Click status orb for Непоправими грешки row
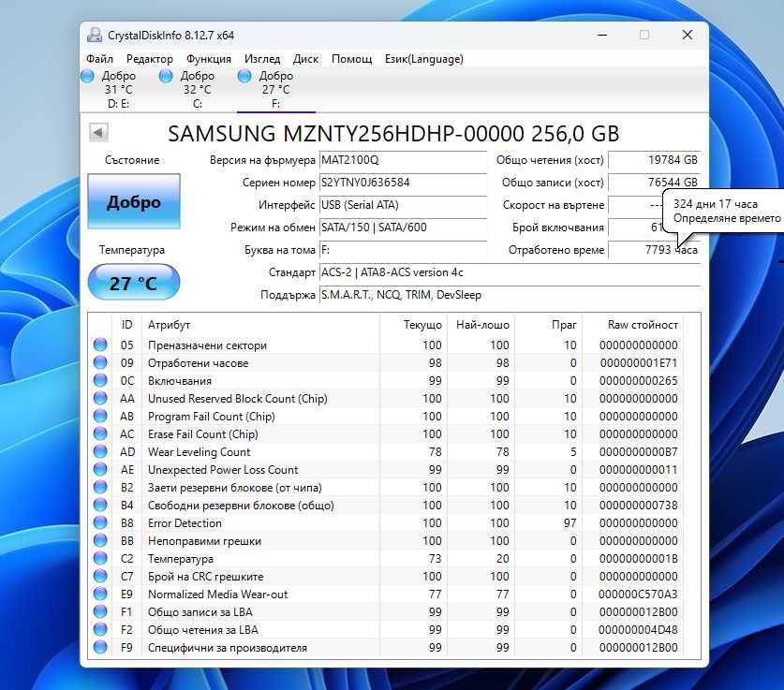 click(100, 540)
